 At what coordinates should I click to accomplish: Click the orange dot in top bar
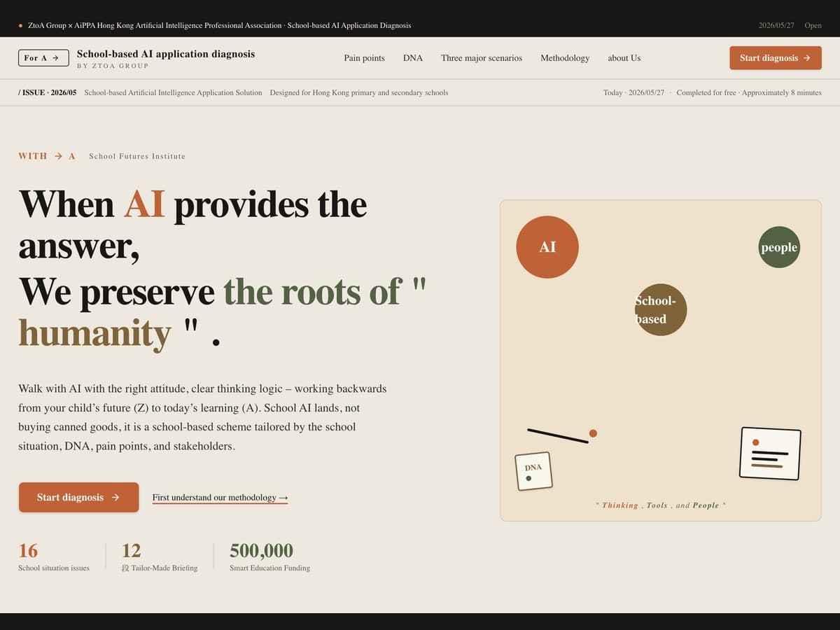pos(20,25)
